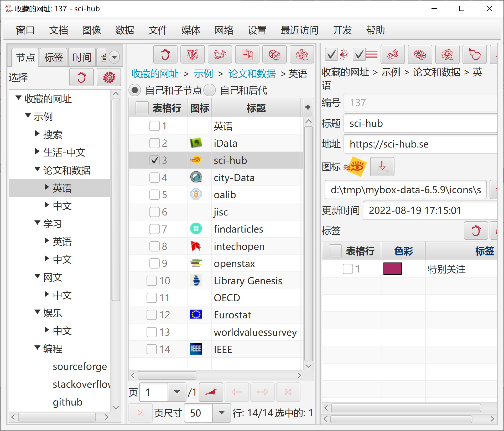Click the intechopen icon in row 8

point(196,246)
